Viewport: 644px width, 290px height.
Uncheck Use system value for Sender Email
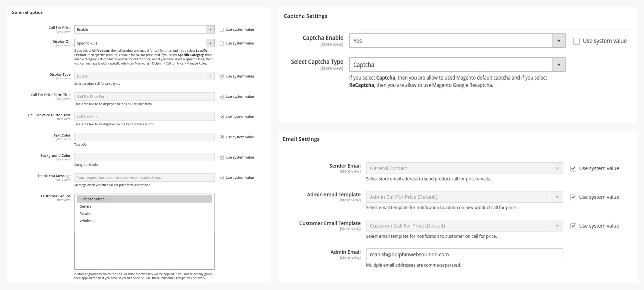click(x=573, y=169)
